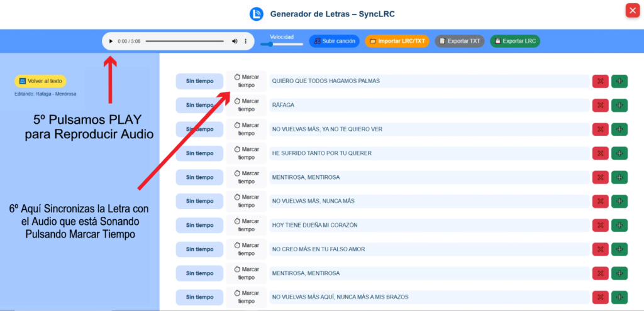Click the Importar LRC/TXT button

tap(397, 41)
